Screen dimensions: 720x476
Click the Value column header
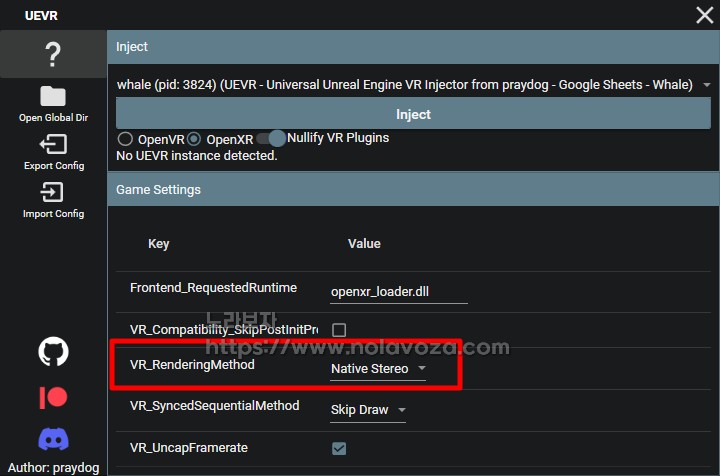pyautogui.click(x=364, y=244)
